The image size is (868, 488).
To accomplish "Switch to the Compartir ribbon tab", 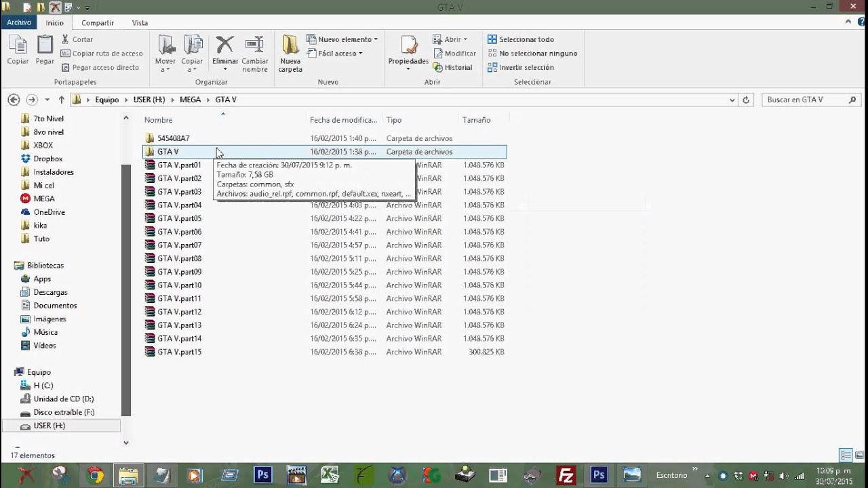I will tap(98, 22).
